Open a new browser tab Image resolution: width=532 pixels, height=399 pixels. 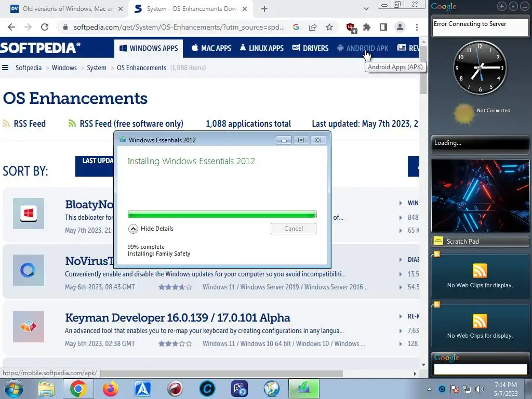(x=264, y=9)
